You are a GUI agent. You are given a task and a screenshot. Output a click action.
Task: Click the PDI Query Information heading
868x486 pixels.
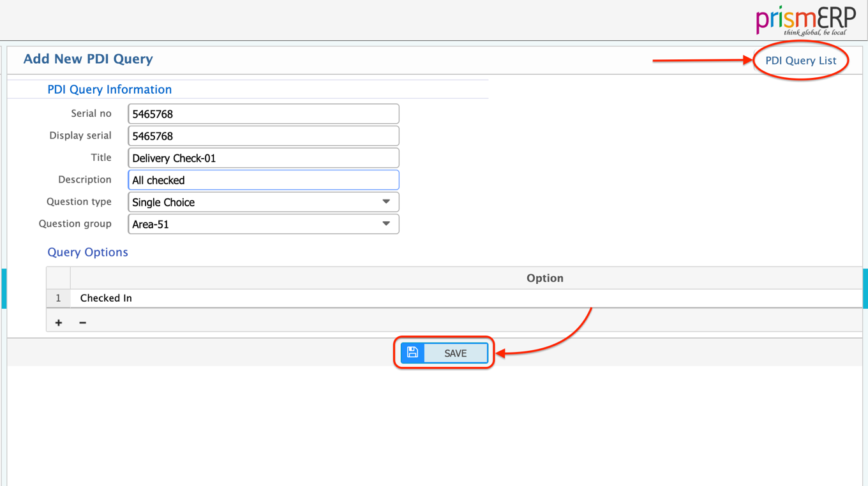tap(109, 89)
